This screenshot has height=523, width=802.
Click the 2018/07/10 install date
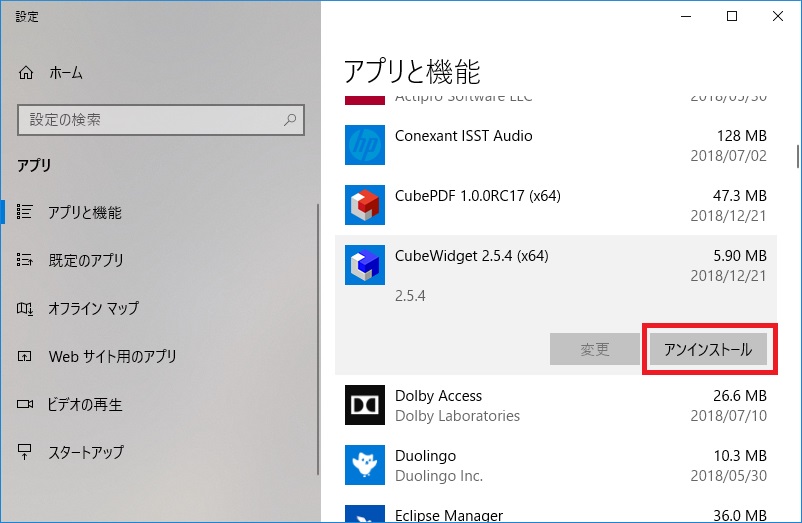(x=728, y=416)
